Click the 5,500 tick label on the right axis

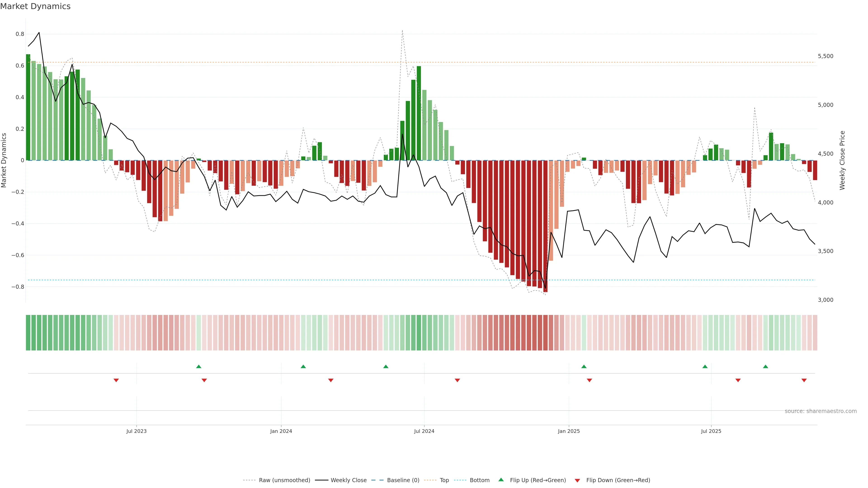pyautogui.click(x=826, y=56)
